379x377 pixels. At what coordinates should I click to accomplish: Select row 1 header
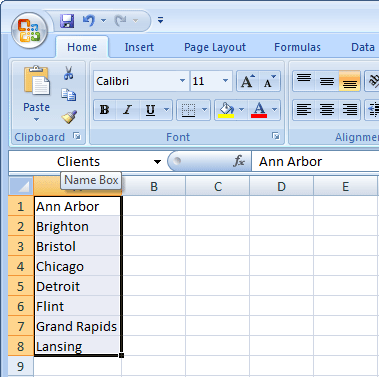tap(21, 206)
